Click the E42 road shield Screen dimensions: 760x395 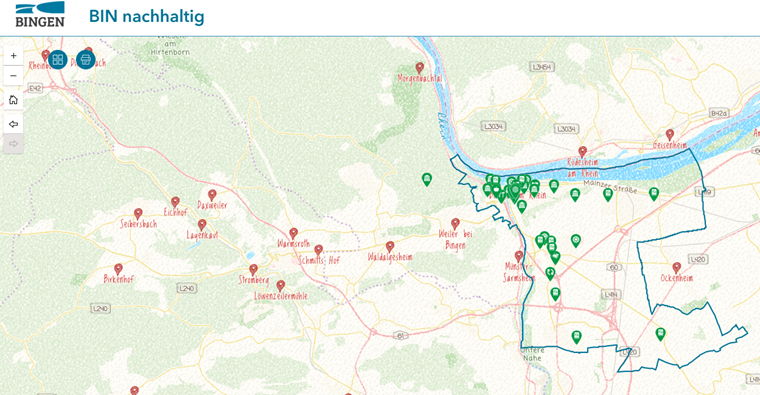35,88
